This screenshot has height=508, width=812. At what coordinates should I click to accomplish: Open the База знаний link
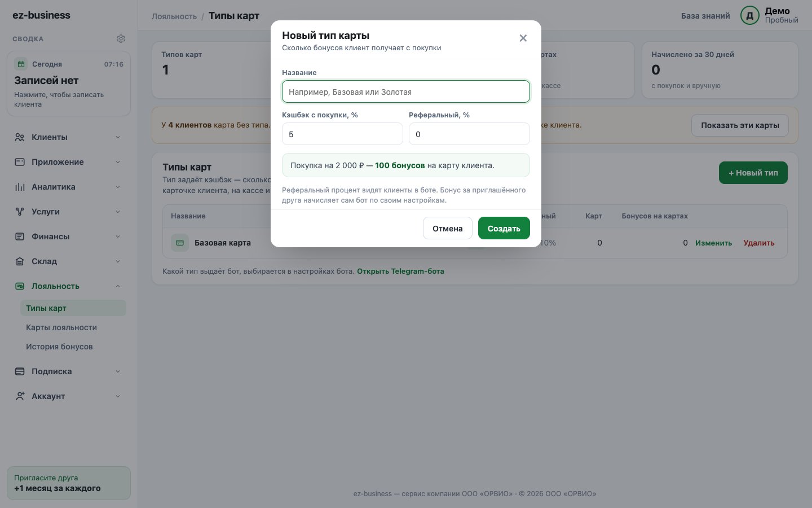(x=705, y=16)
